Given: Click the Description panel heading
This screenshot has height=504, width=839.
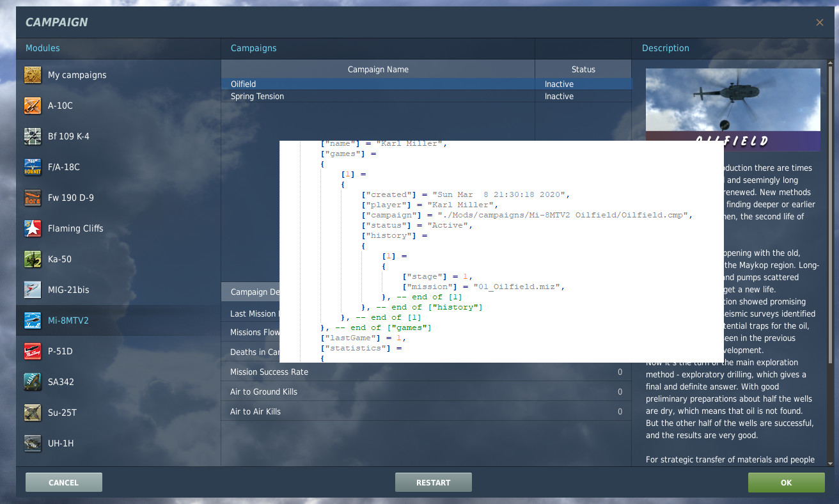Looking at the screenshot, I should 666,48.
